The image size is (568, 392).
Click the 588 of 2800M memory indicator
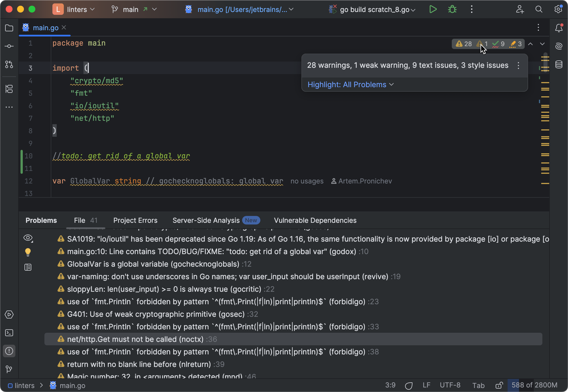pos(534,385)
